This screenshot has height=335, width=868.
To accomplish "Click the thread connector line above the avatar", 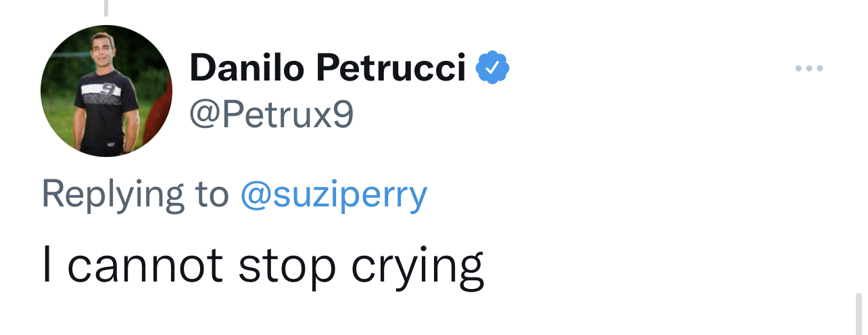I will coord(106,7).
